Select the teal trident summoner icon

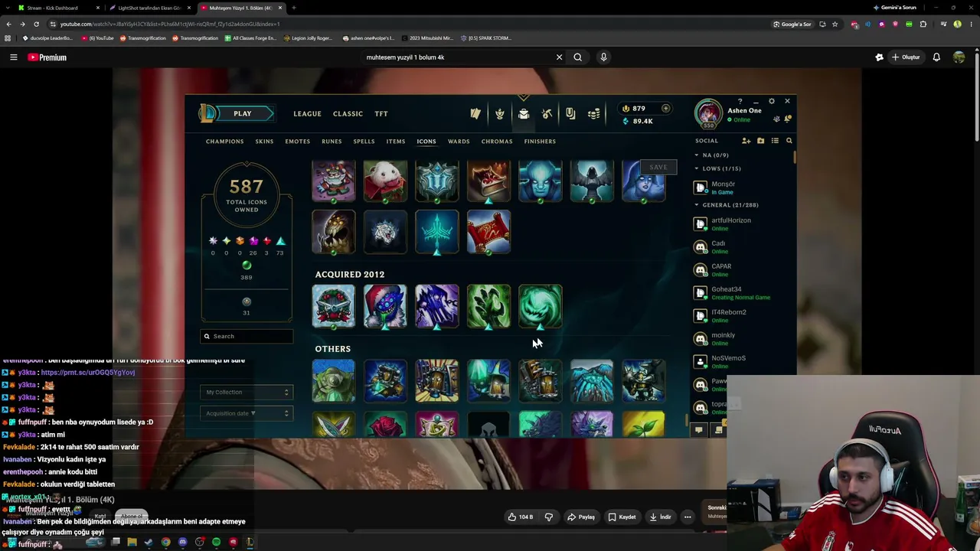click(437, 232)
